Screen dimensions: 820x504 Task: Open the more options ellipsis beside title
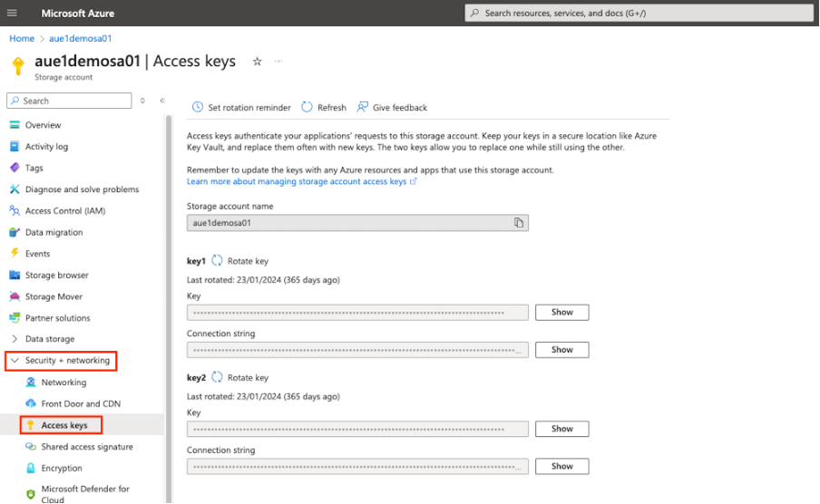[278, 61]
